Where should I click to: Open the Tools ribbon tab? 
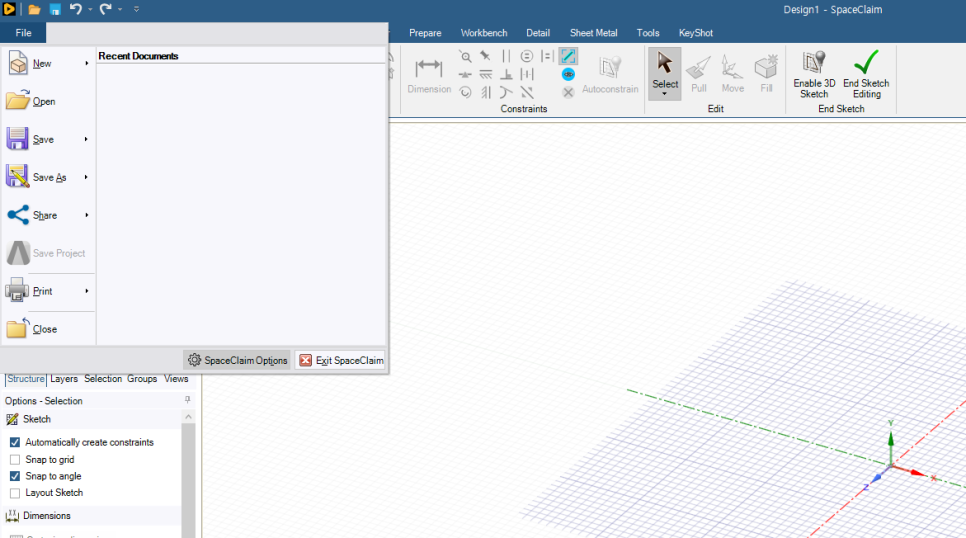[647, 33]
